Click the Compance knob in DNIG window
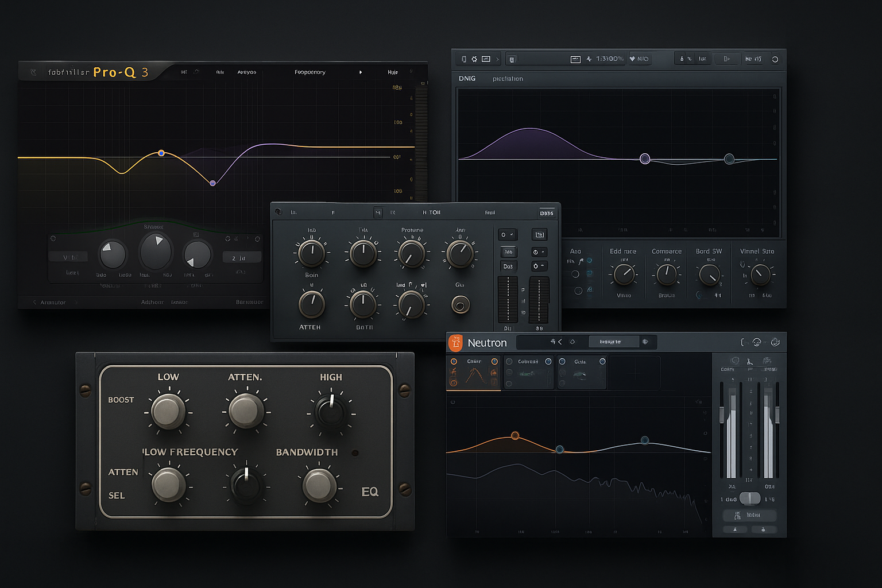The image size is (882, 588). 666,274
